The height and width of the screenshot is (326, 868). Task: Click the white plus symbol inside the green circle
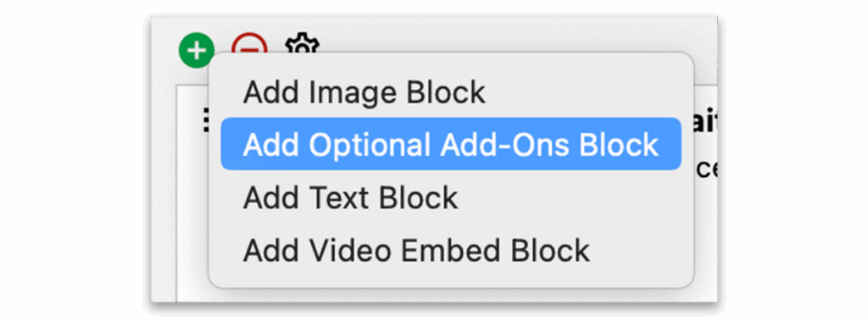pyautogui.click(x=197, y=51)
